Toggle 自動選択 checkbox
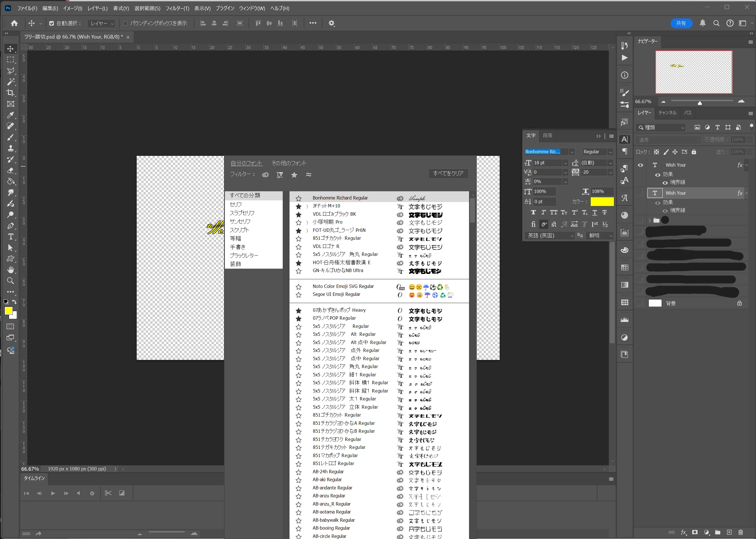The width and height of the screenshot is (756, 539). click(51, 23)
